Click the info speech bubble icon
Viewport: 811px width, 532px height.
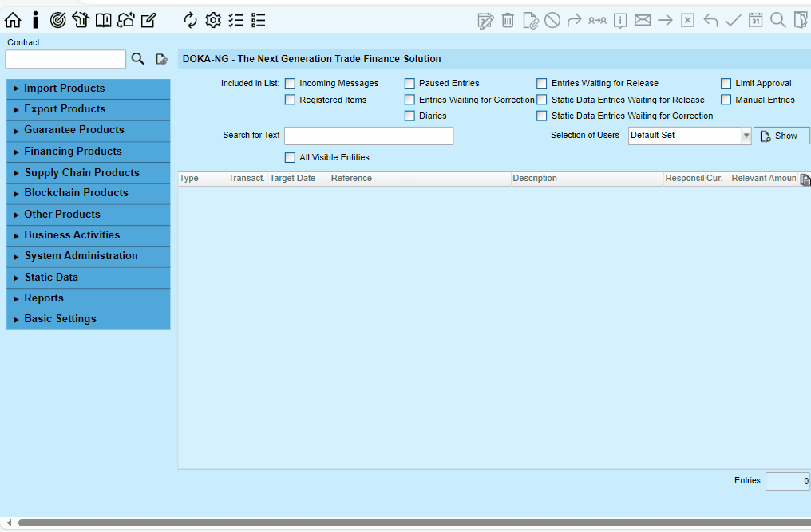620,21
